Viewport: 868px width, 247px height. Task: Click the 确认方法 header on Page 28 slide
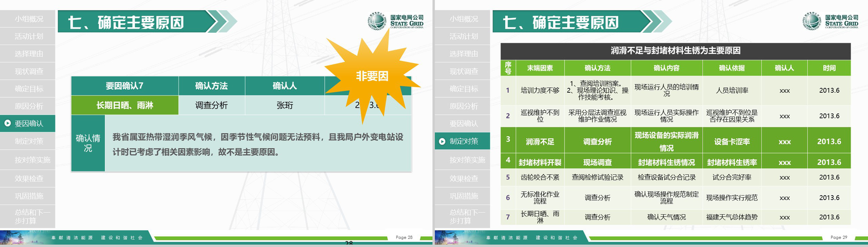[x=211, y=86]
